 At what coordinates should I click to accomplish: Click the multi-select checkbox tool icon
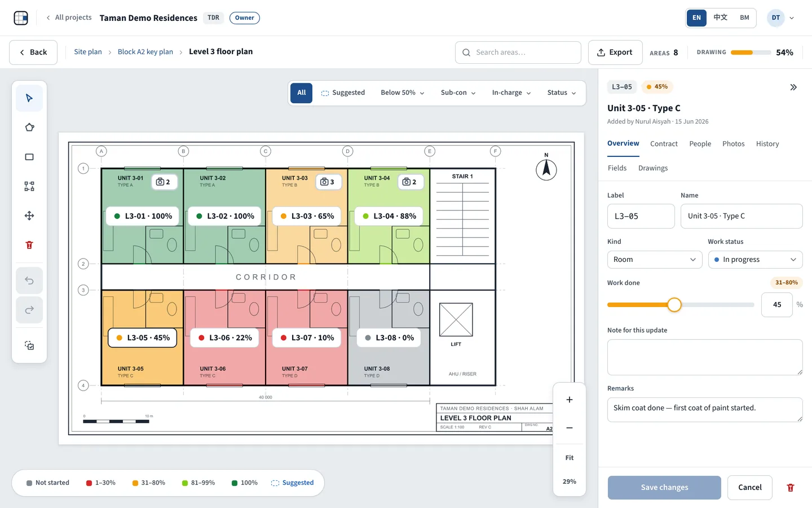29,345
